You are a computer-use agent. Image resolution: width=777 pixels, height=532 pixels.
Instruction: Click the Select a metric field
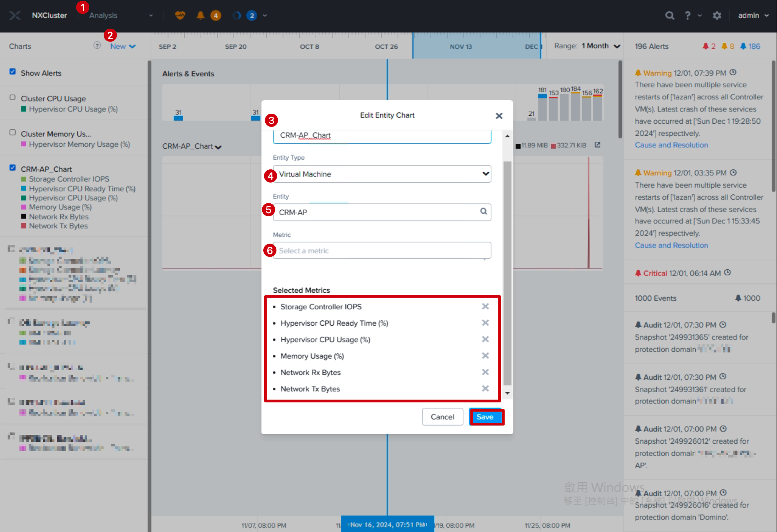pyautogui.click(x=382, y=251)
